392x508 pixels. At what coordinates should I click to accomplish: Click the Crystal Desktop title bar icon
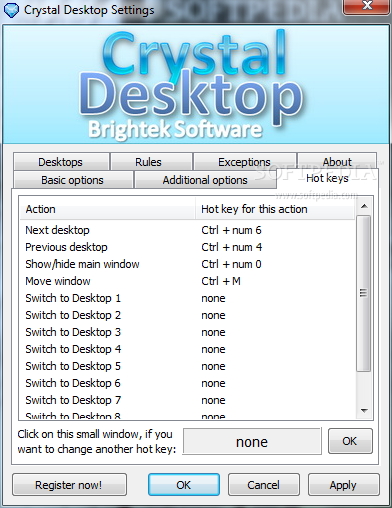[11, 10]
